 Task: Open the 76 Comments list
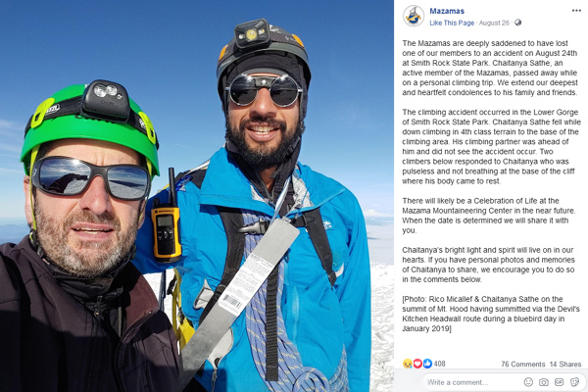pyautogui.click(x=522, y=365)
